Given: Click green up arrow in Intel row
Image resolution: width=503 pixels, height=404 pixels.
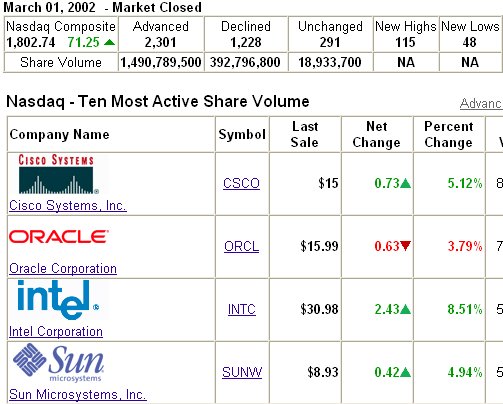Looking at the screenshot, I should [x=405, y=309].
